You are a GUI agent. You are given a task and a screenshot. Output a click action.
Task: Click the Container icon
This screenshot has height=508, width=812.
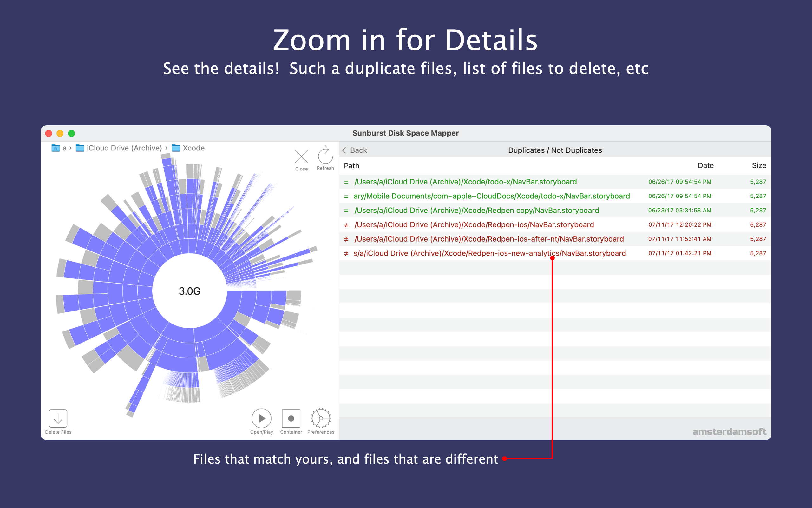(291, 418)
